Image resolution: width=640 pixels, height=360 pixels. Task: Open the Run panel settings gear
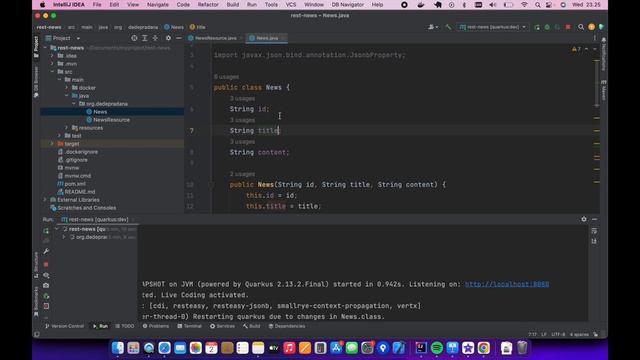coord(584,219)
